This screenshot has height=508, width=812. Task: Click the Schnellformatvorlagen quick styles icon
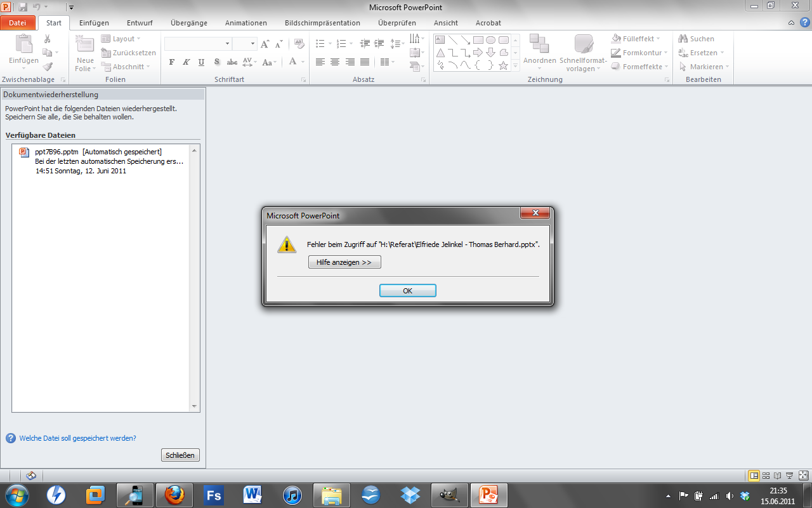(x=584, y=44)
